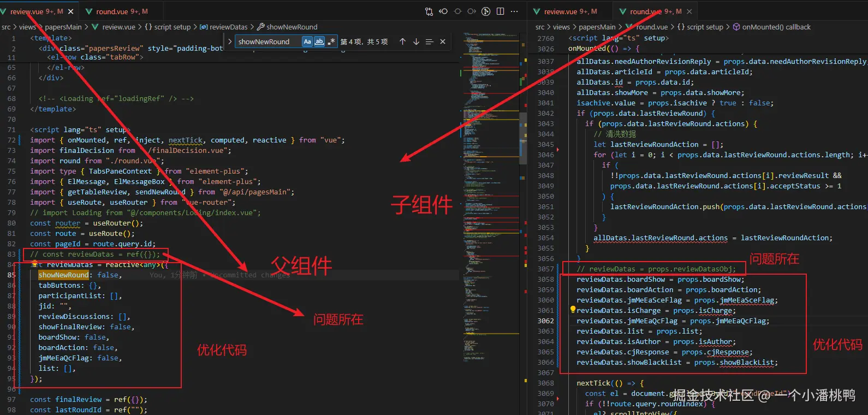Open review.vue breadcrumb dropdown
The height and width of the screenshot is (415, 868).
coord(118,27)
